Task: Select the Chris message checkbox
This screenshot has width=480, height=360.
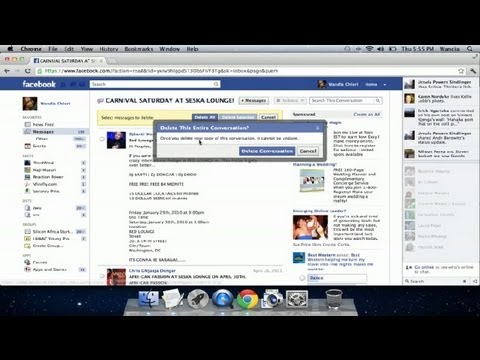Action: tap(102, 275)
